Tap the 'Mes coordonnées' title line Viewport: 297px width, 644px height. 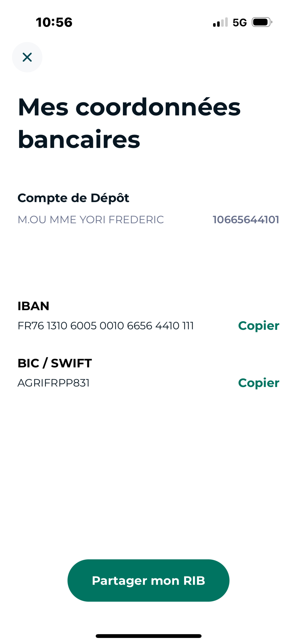(129, 107)
